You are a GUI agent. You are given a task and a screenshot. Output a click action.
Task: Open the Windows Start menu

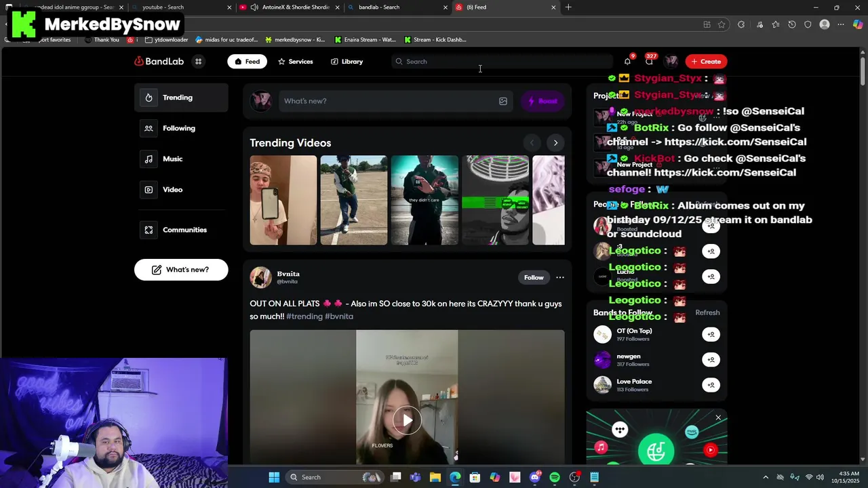tap(274, 477)
